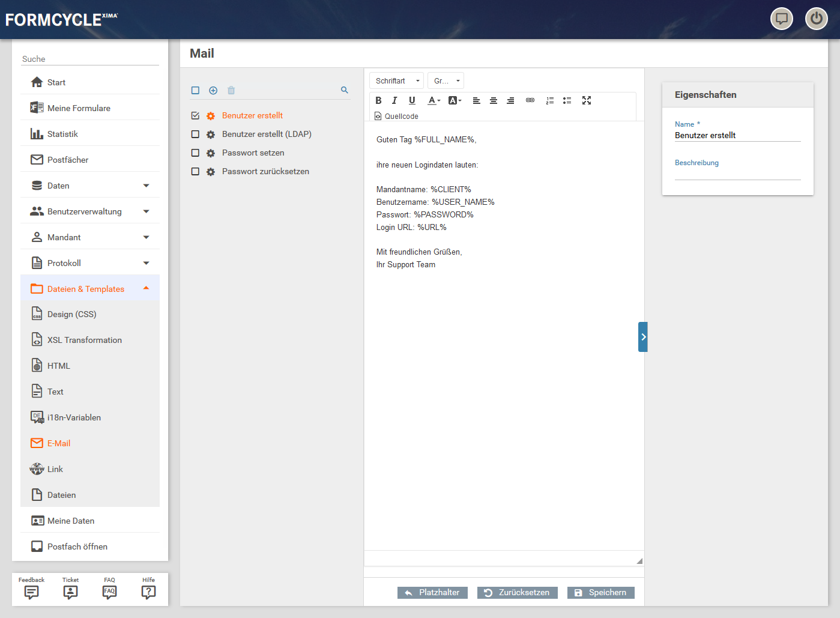
Task: Check the Passwort setzen checkbox
Action: tap(195, 153)
